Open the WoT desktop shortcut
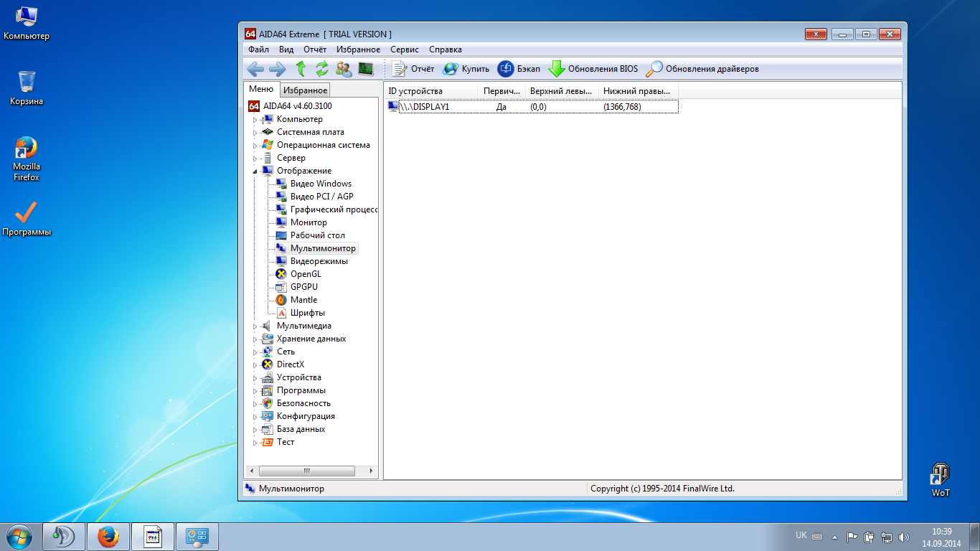Image resolution: width=980 pixels, height=551 pixels. (941, 480)
